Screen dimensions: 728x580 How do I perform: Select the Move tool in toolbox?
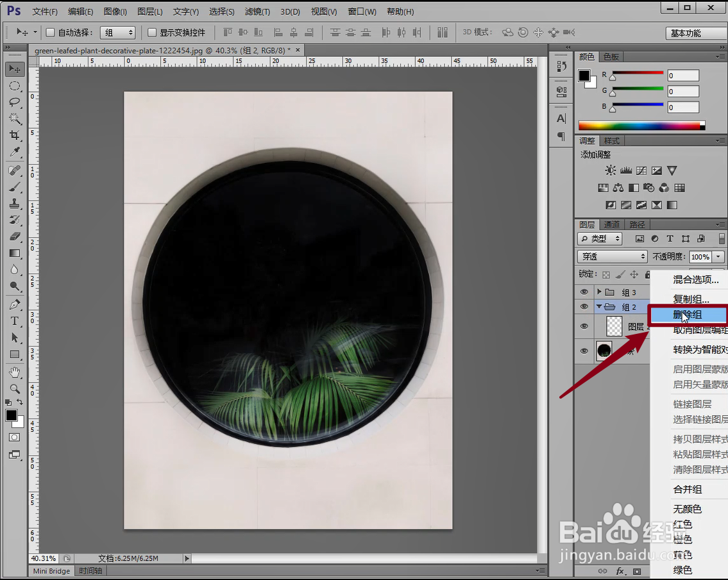tap(14, 69)
